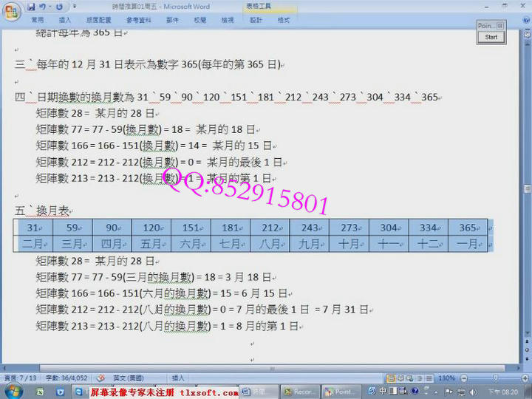Open the Windows Start menu

10,392
